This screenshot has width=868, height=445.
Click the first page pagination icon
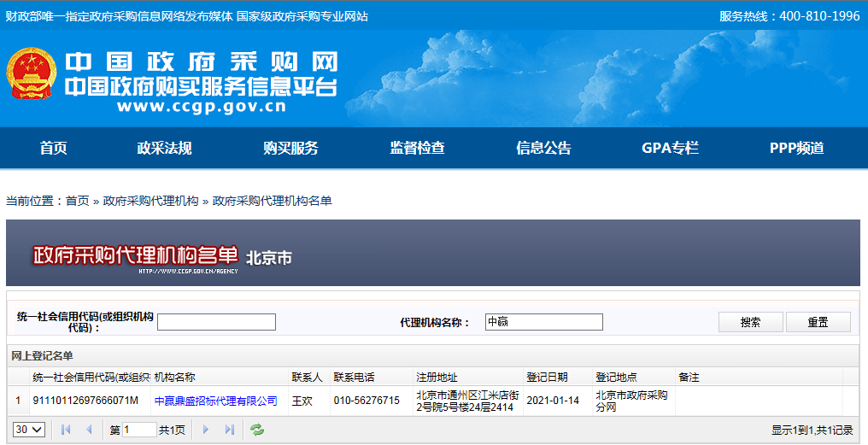click(x=66, y=430)
